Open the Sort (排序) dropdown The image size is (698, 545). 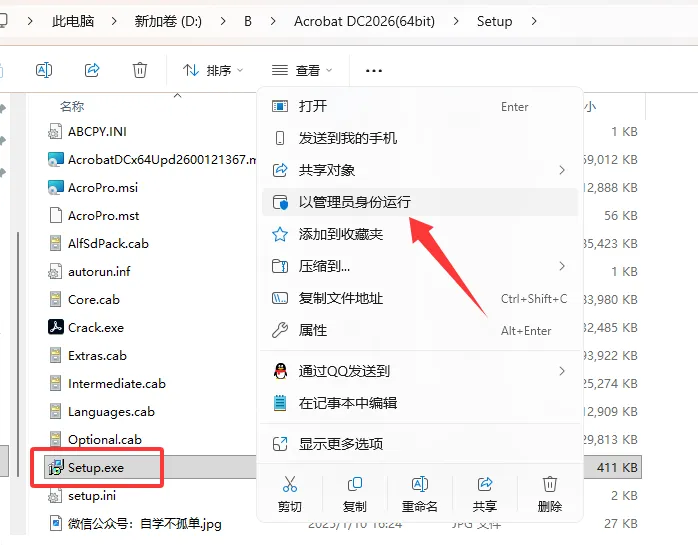(213, 70)
